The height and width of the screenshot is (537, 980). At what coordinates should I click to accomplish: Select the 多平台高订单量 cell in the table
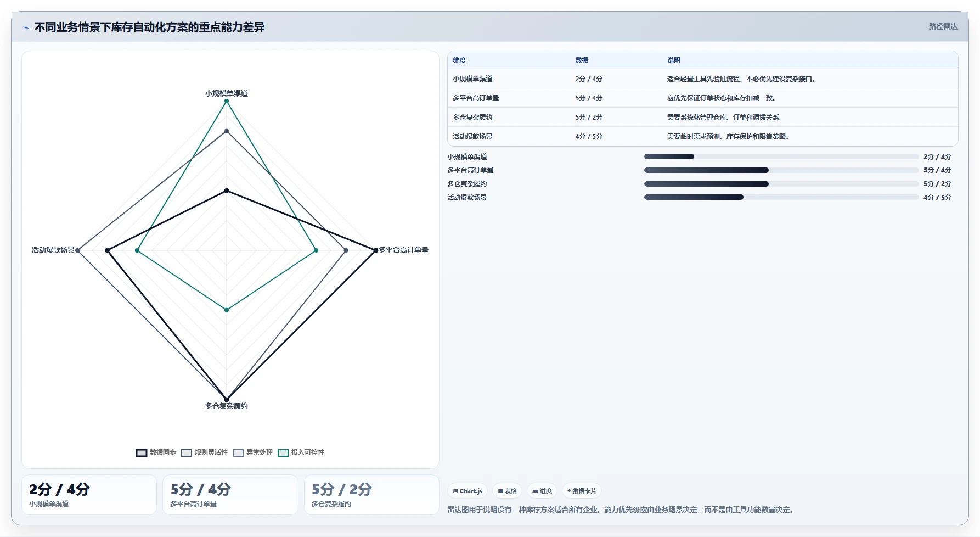[x=476, y=98]
